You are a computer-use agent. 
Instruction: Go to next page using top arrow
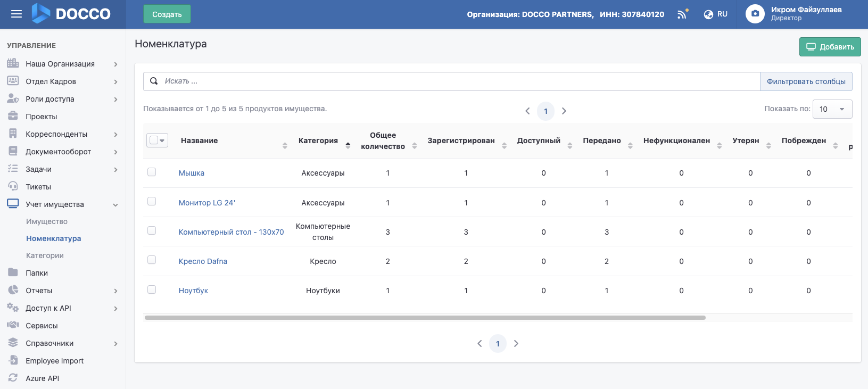[x=564, y=111]
